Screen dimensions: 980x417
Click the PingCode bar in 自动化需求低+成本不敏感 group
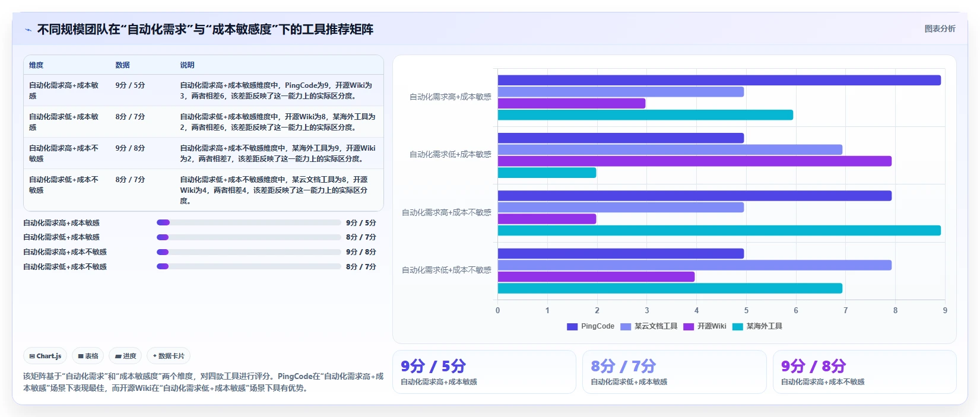pos(621,253)
